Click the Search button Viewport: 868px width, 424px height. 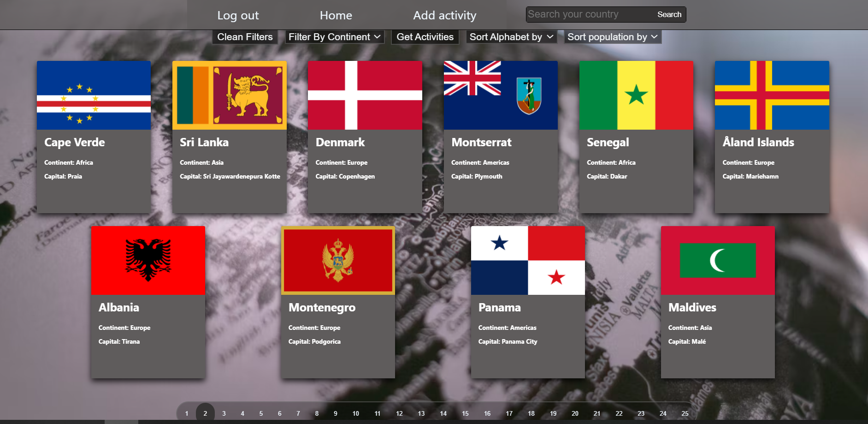pyautogui.click(x=669, y=14)
